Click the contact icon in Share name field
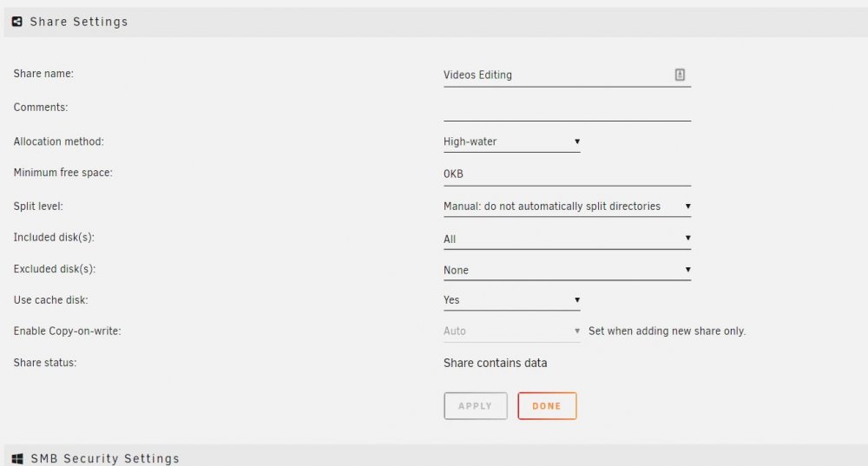868x466 pixels. coord(680,75)
